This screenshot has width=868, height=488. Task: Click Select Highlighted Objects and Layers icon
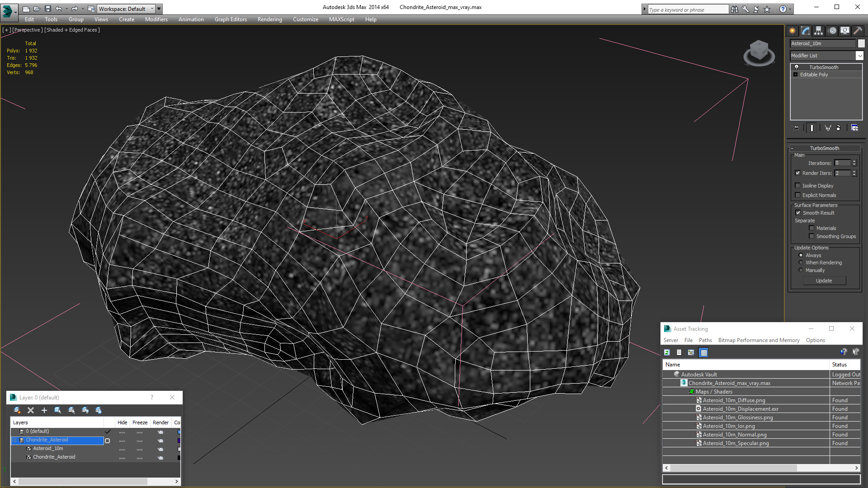[58, 410]
